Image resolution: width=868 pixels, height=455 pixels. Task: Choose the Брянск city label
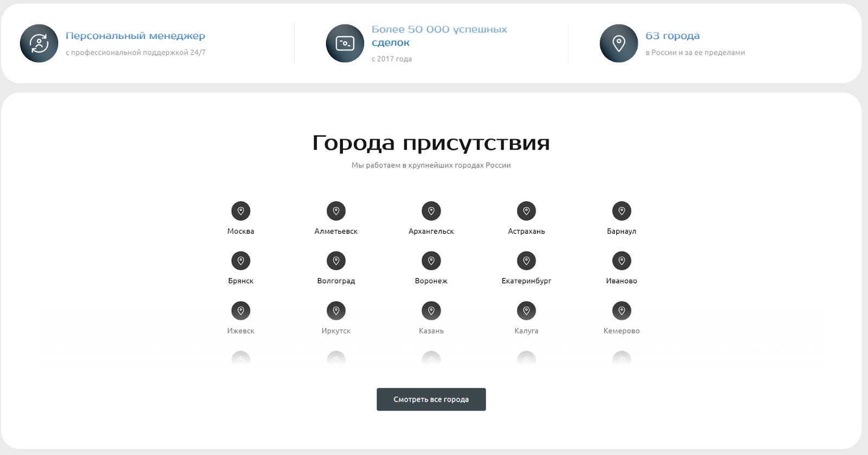[241, 281]
